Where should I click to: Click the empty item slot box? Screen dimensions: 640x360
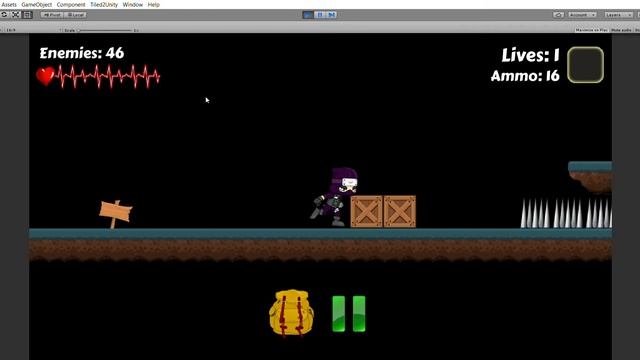[x=585, y=65]
